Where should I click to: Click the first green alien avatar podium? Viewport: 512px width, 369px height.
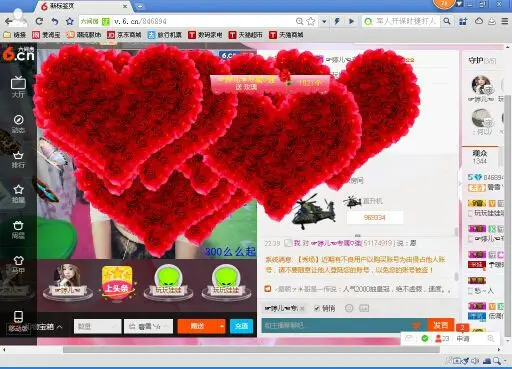tap(168, 282)
